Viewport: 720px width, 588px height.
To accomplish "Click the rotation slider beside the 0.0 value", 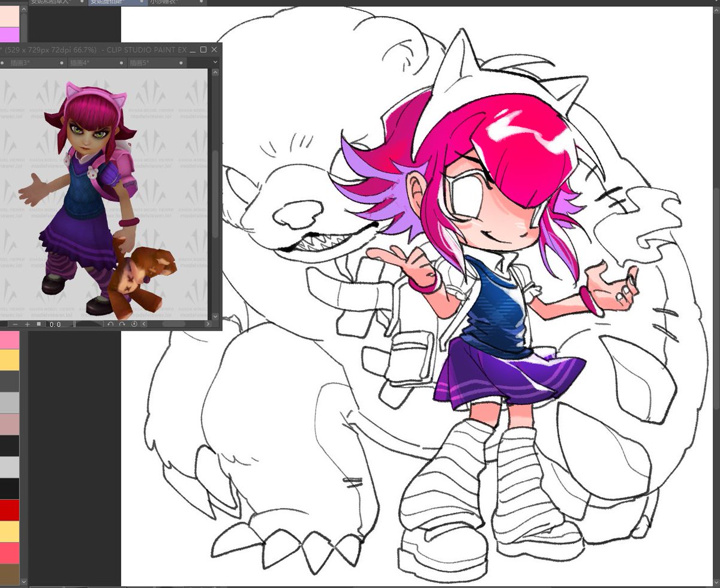I will coord(89,324).
